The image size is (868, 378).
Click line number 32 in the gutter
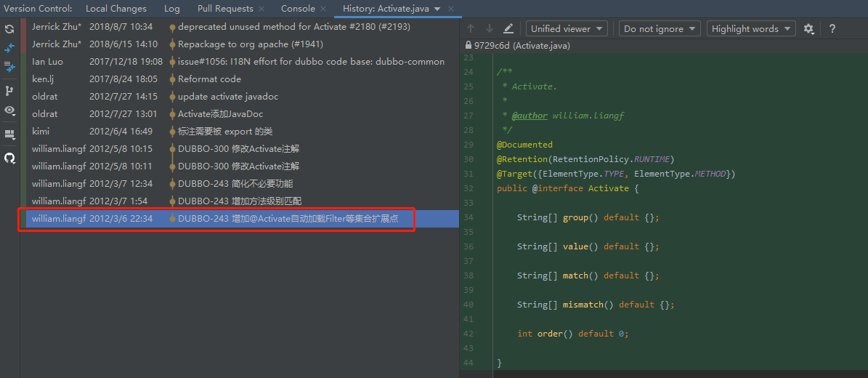pos(468,188)
